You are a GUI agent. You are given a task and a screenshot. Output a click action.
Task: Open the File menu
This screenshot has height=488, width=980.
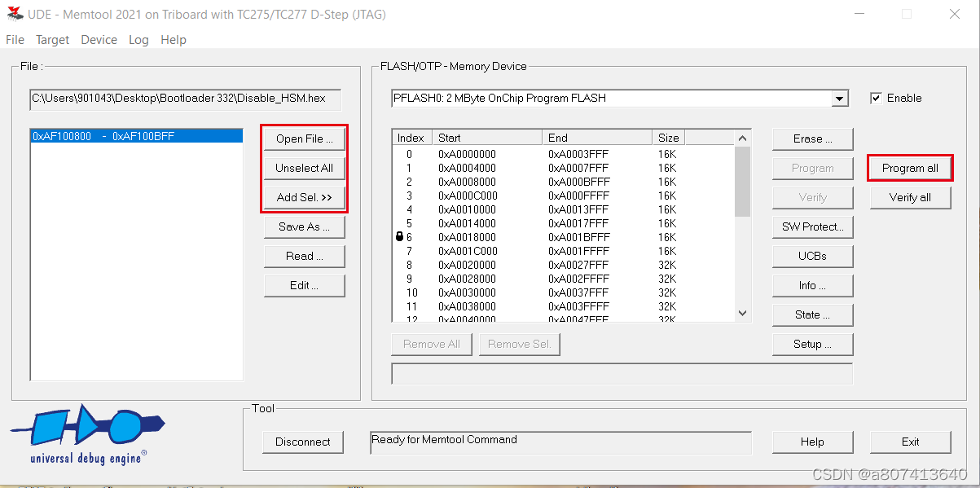(15, 40)
